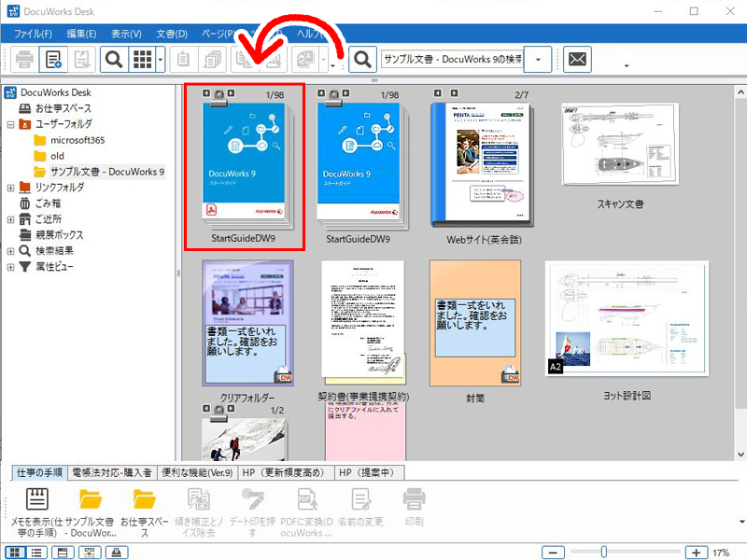Open the 表示(V) menu
Screen dimensions: 747x560
coord(126,34)
